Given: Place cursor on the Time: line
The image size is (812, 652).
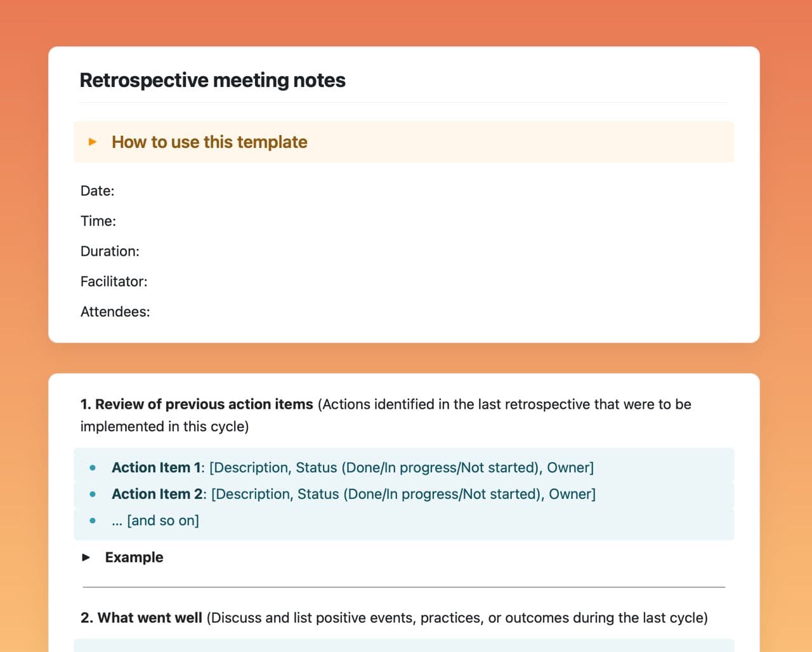Looking at the screenshot, I should 98,221.
